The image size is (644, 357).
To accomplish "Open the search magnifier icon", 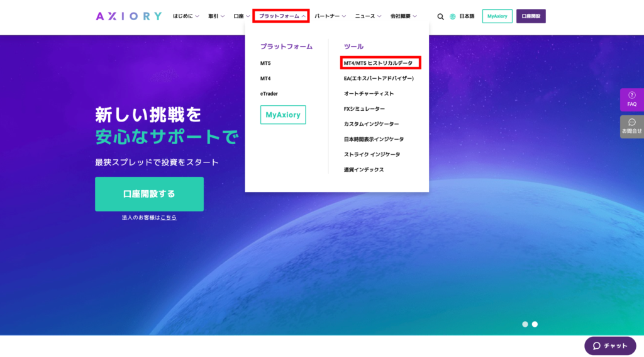I will point(440,16).
